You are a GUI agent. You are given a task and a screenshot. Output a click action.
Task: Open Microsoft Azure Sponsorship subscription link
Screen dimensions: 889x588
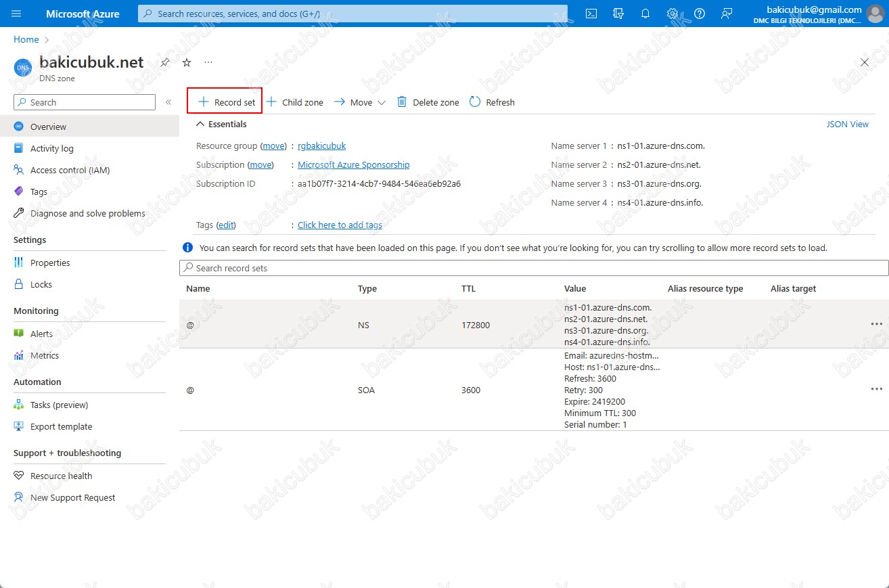coord(353,164)
